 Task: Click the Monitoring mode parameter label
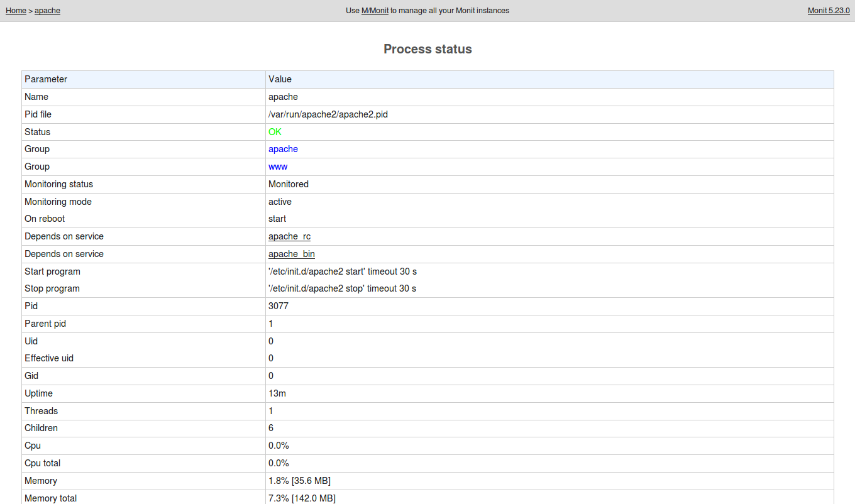(x=58, y=202)
